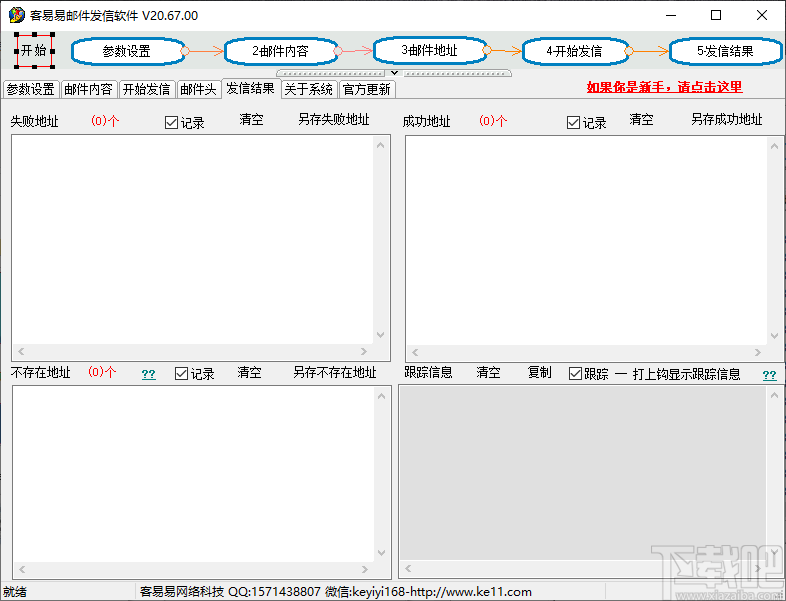The width and height of the screenshot is (786, 601).
Task: Clear the 失败地址 list with 清空
Action: tap(251, 119)
